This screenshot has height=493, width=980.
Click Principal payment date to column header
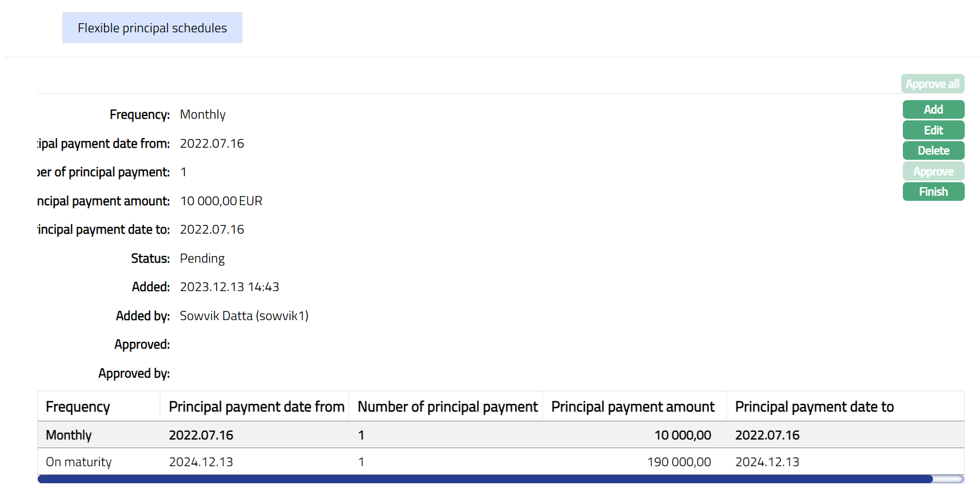click(x=814, y=407)
